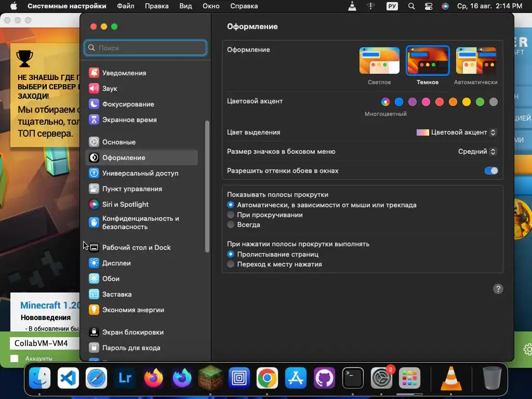Screen dimensions: 532x399
Task: Select scrollbars Автоматически radio option
Action: (x=231, y=205)
